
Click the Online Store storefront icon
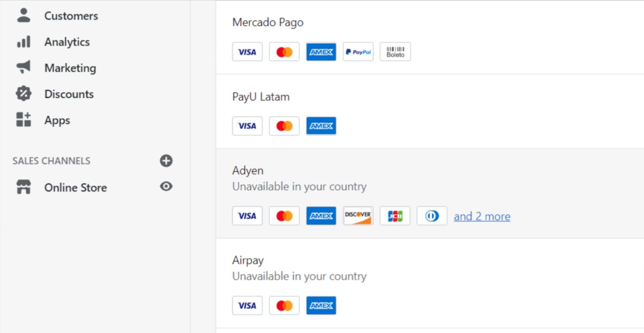23,186
